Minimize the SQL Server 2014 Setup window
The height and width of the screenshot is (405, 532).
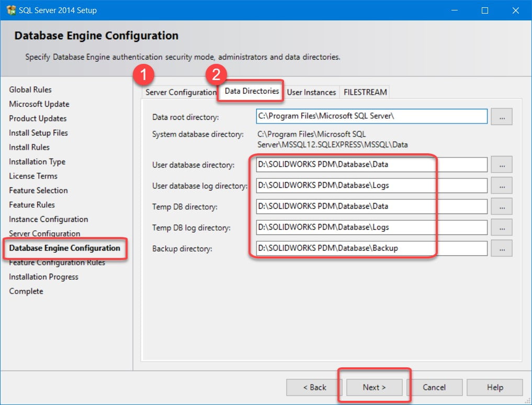[455, 10]
